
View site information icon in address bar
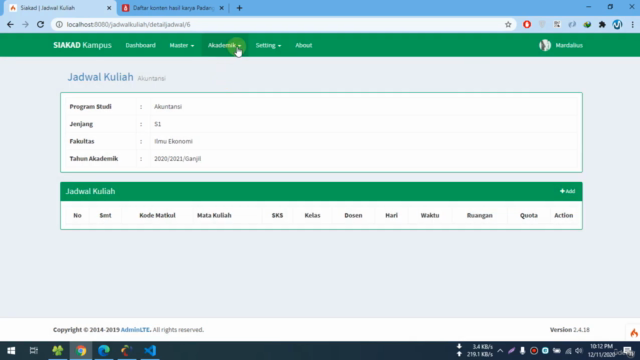click(x=59, y=24)
